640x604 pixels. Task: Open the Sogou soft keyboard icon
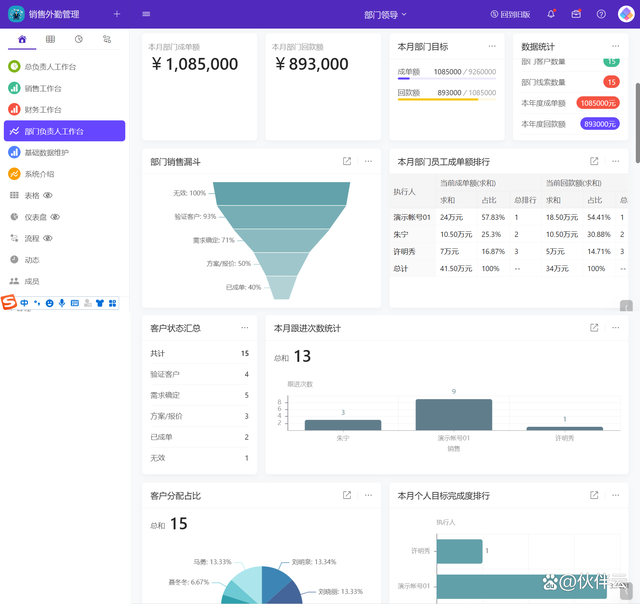(x=75, y=303)
